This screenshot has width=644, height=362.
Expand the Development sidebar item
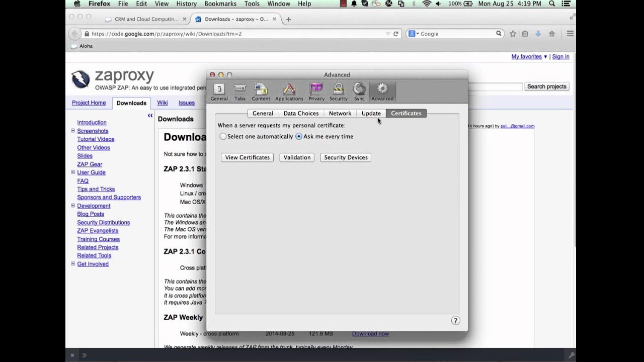click(73, 206)
